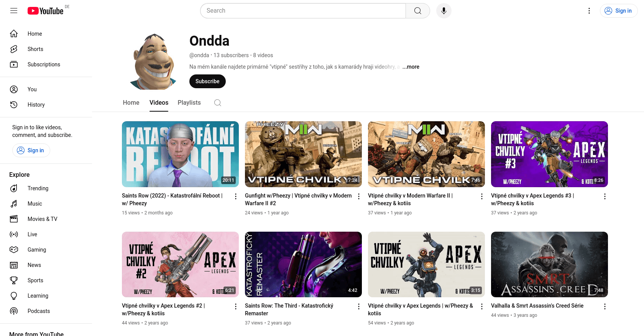This screenshot has height=336, width=644.
Task: Click inside the Search input field
Action: tap(303, 11)
